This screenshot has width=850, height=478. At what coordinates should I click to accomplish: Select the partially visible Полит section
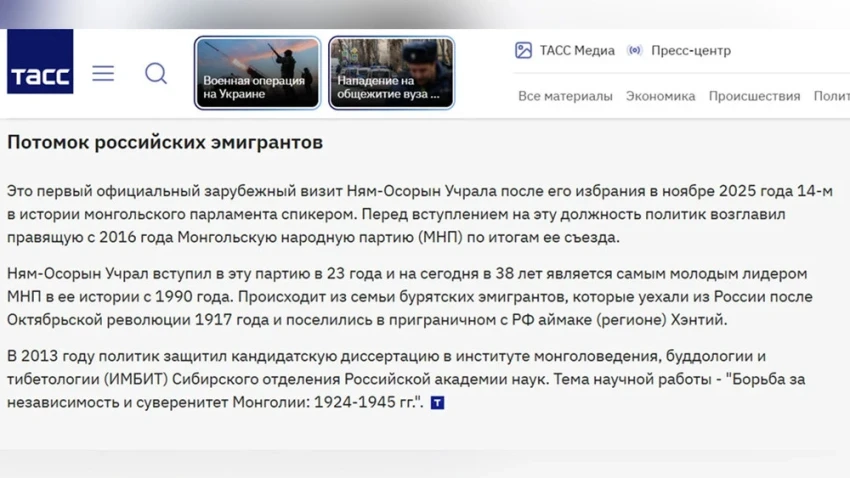point(831,96)
